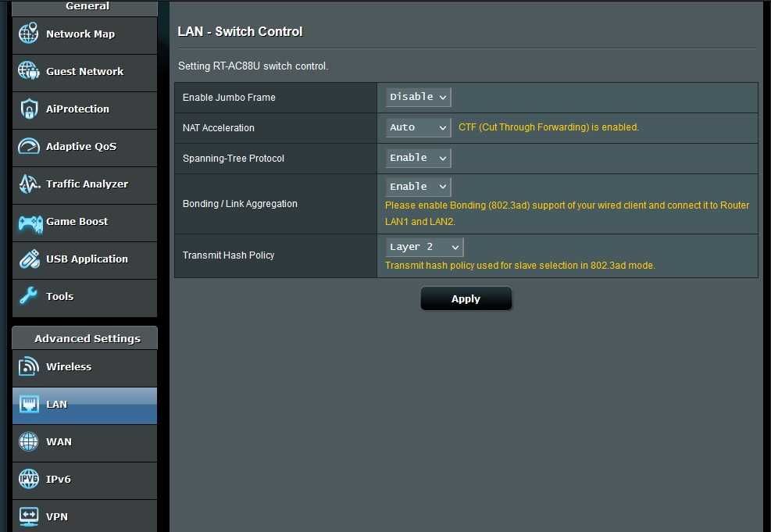Select the LAN menu entry
This screenshot has width=771, height=532.
pos(84,405)
